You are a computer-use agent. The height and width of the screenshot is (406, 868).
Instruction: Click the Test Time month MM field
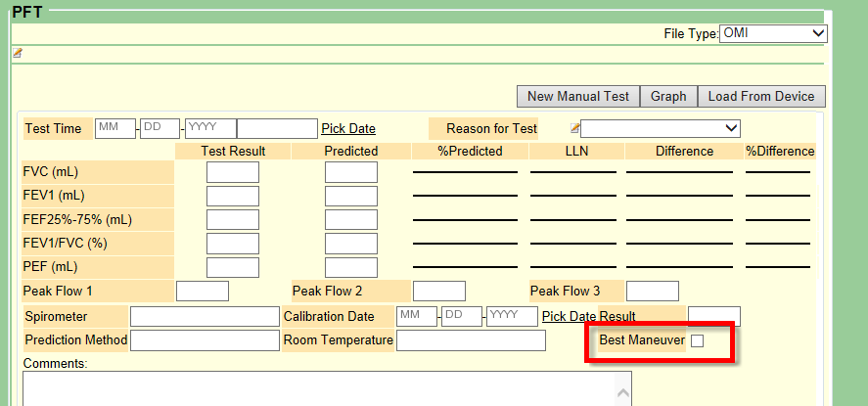tap(114, 128)
